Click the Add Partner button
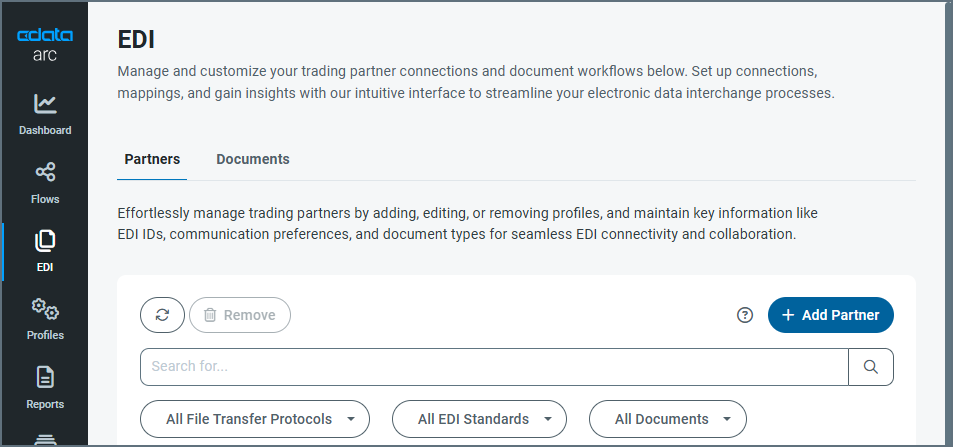The image size is (953, 447). tap(830, 315)
